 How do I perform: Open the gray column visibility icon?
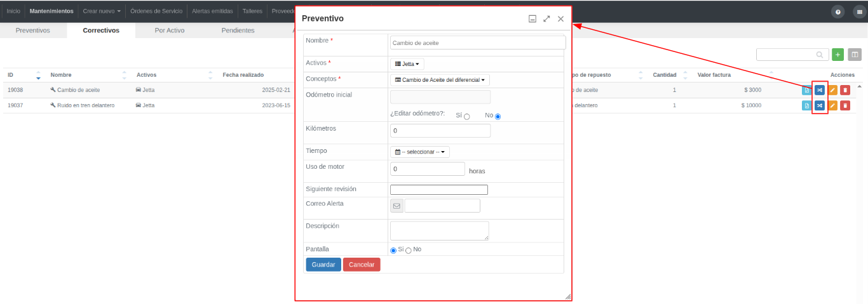[855, 55]
